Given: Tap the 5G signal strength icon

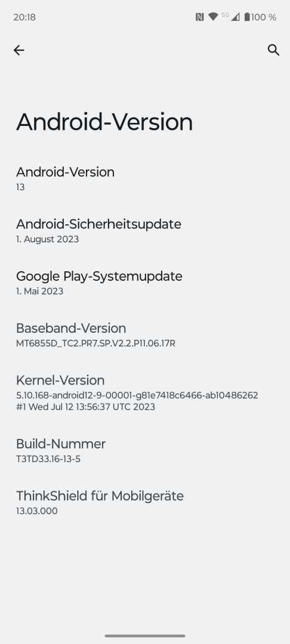Looking at the screenshot, I should (230, 17).
